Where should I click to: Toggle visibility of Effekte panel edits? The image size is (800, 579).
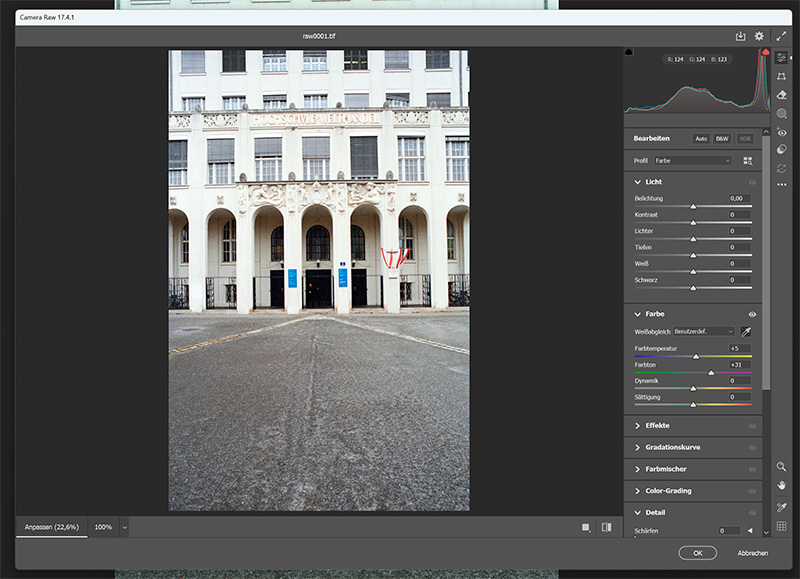[752, 426]
